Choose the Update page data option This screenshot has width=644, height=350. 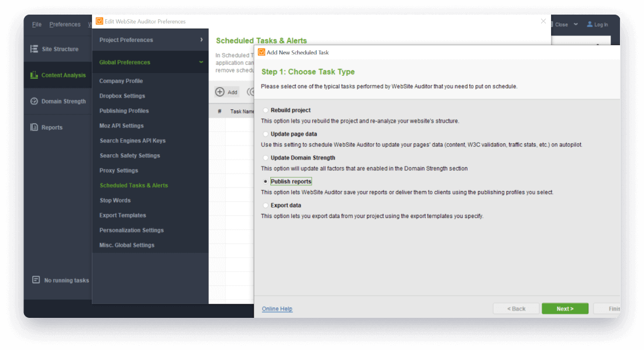(x=266, y=134)
